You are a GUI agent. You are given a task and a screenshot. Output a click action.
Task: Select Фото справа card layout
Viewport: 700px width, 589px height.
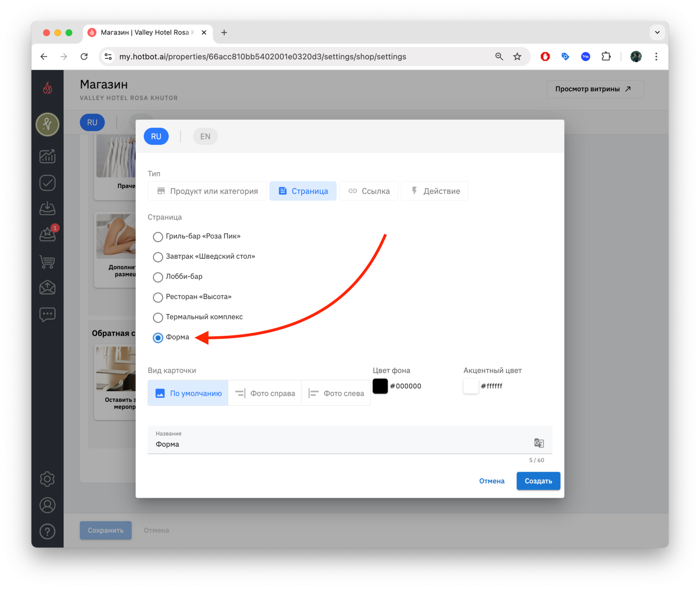pyautogui.click(x=265, y=393)
